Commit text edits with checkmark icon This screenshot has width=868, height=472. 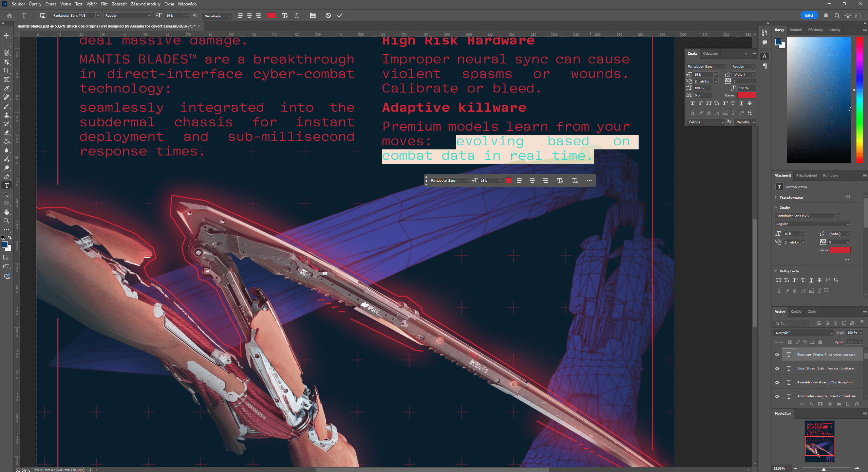340,16
